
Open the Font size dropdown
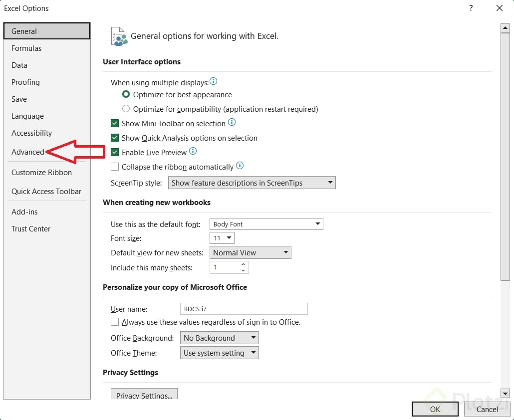pos(222,238)
